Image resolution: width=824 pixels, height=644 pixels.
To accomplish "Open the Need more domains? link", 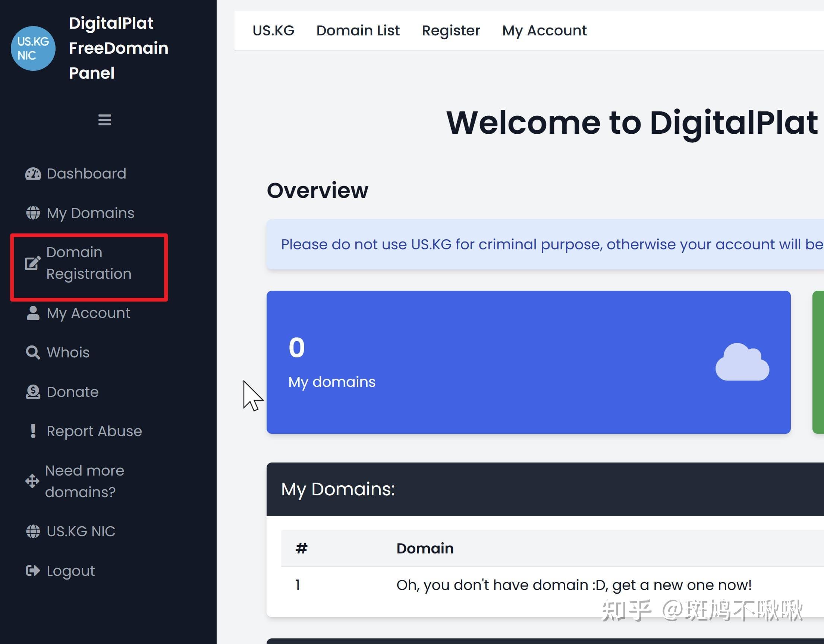I will [85, 481].
